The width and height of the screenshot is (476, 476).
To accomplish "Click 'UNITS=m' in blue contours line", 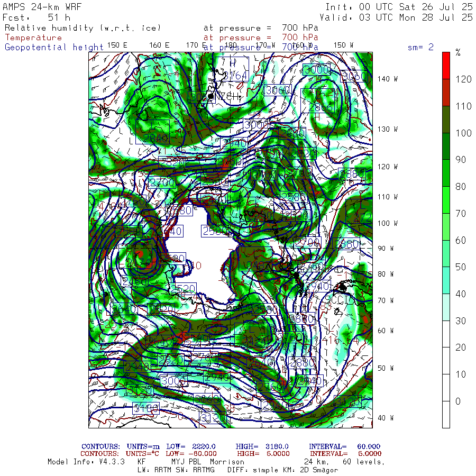I will (143, 446).
